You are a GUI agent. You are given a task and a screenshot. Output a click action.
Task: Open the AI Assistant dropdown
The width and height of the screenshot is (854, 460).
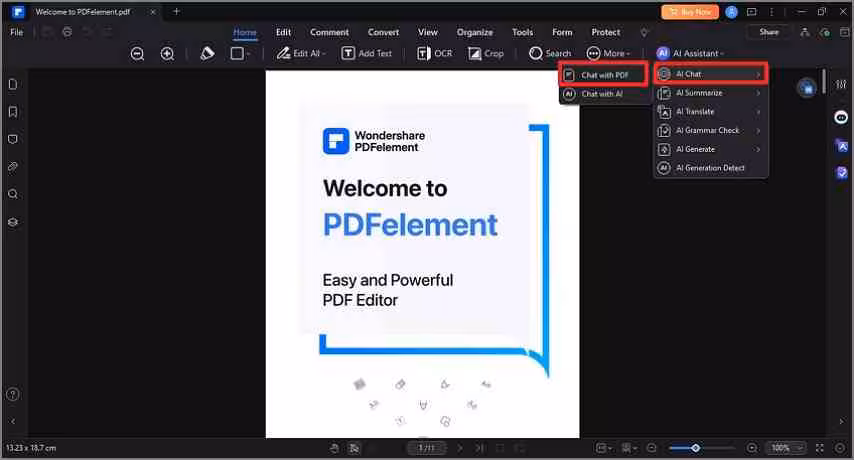(x=690, y=53)
